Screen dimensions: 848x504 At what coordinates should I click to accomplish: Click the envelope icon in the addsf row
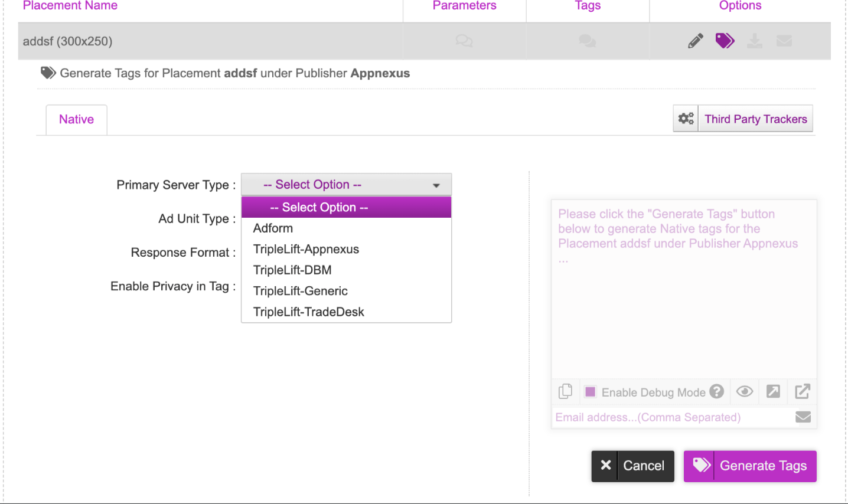tap(784, 41)
